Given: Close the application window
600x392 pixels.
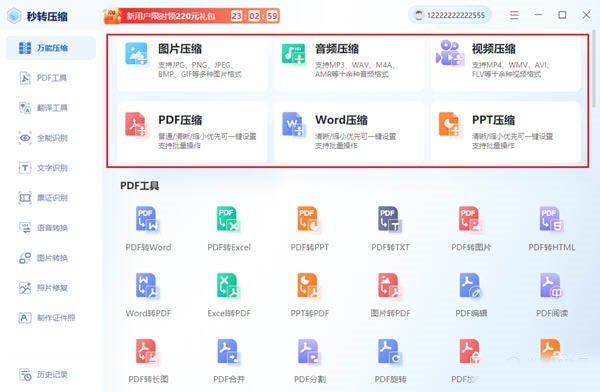Looking at the screenshot, I should pos(586,15).
